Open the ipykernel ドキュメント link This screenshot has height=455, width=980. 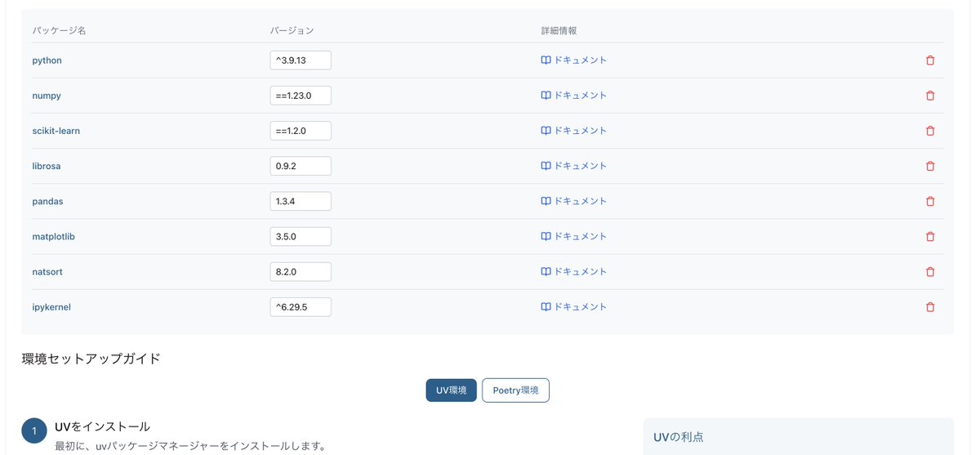coord(574,307)
